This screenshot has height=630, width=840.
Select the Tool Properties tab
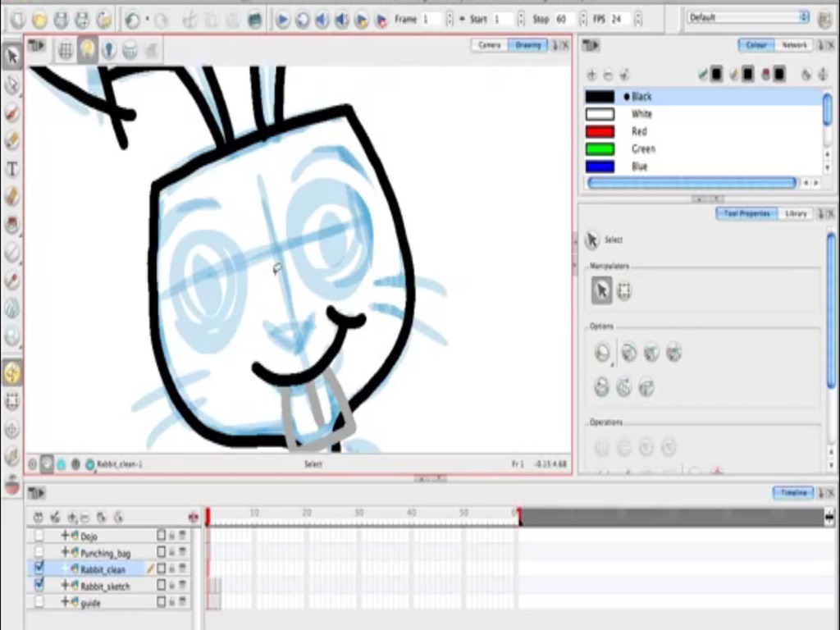coord(746,214)
